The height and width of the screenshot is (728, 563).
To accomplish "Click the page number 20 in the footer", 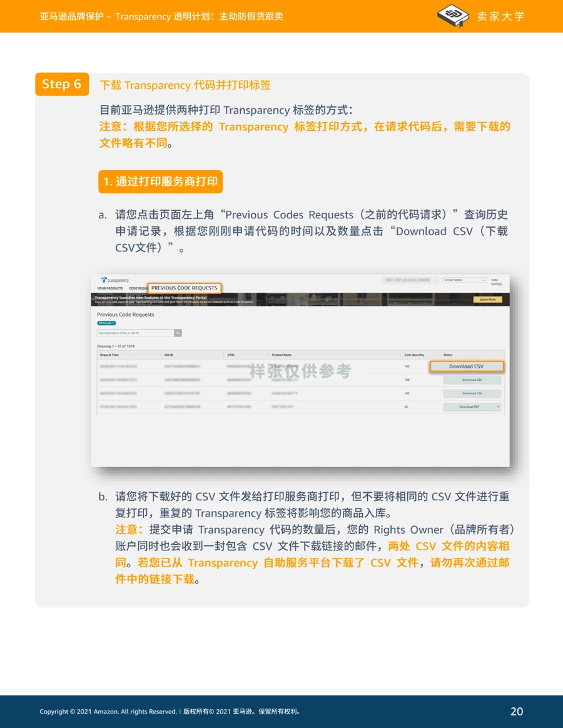I will (517, 711).
